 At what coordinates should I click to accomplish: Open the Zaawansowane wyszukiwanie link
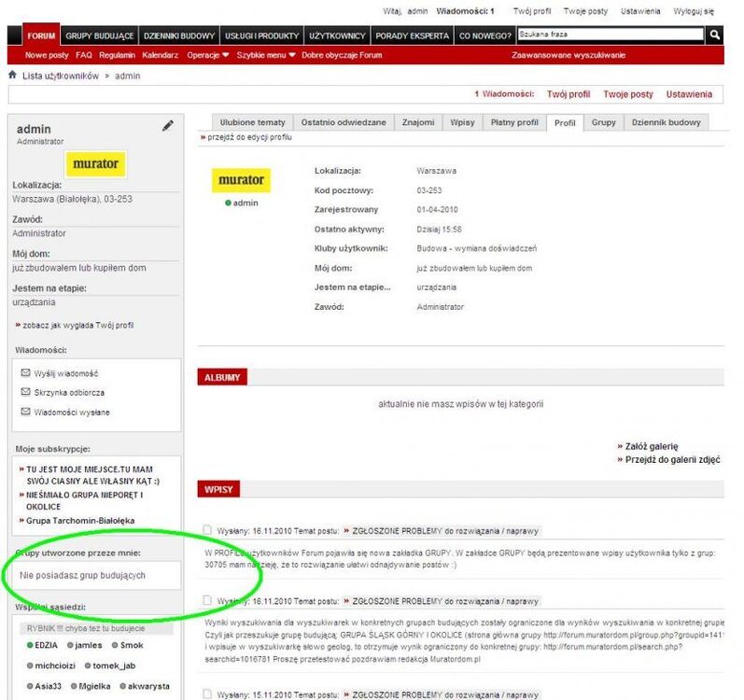tap(569, 55)
